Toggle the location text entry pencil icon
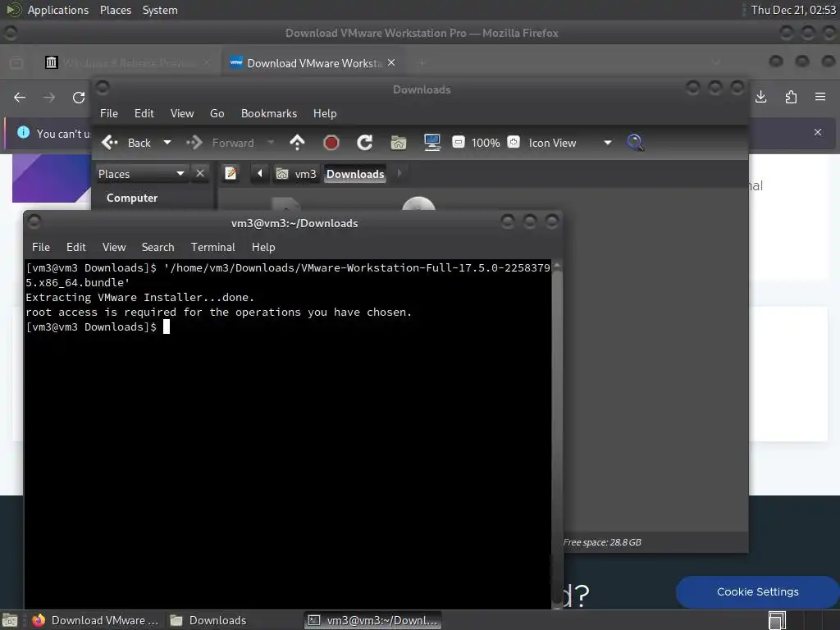This screenshot has width=840, height=630. point(231,174)
